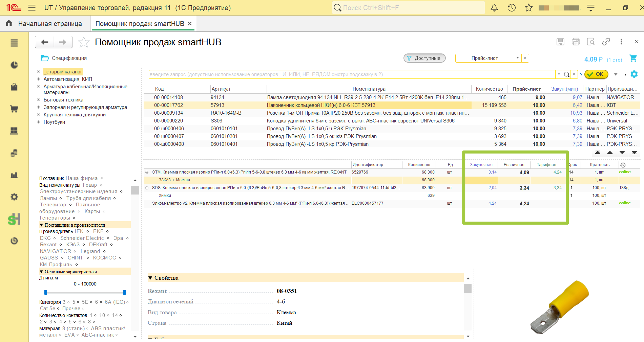
Task: Open the 4.09 ₽ cart total link
Action: (593, 59)
